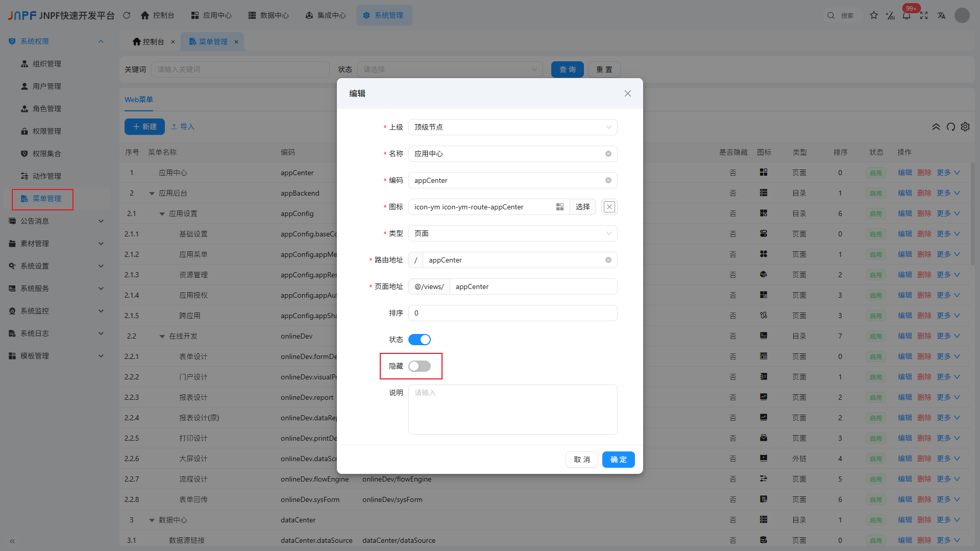The image size is (980, 551).
Task: Open the 类型 type dropdown
Action: [512, 233]
